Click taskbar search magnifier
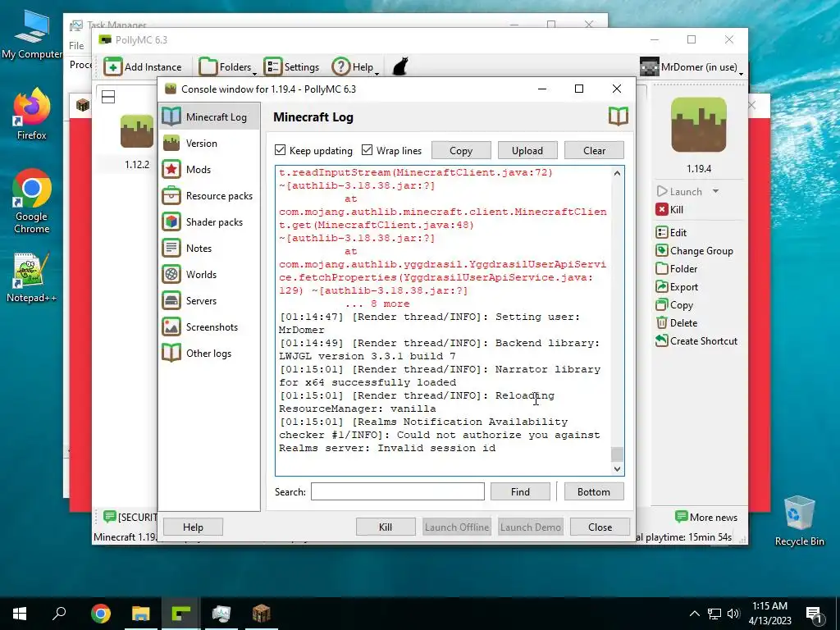This screenshot has height=630, width=840. [x=59, y=614]
